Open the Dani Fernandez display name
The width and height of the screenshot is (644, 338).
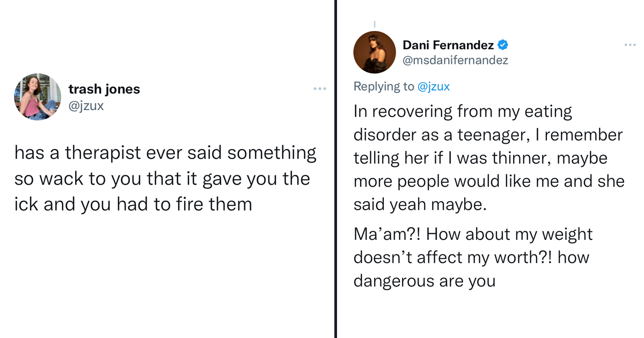coord(448,45)
